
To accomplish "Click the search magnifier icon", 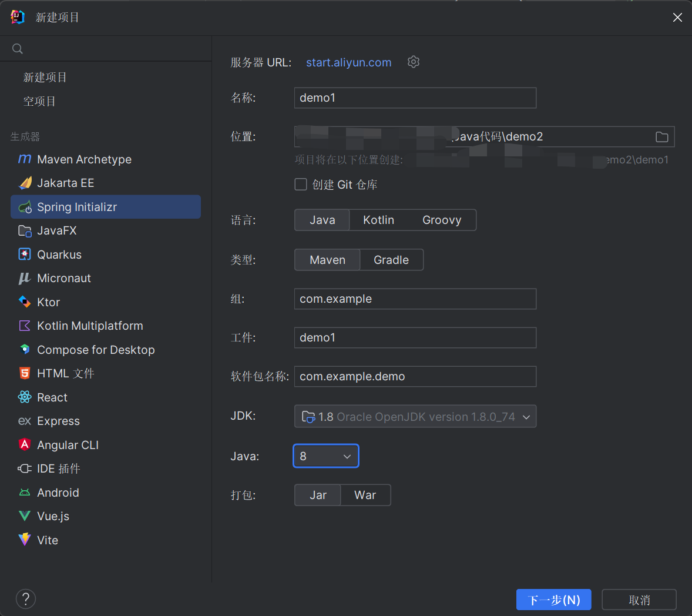I will pyautogui.click(x=18, y=49).
